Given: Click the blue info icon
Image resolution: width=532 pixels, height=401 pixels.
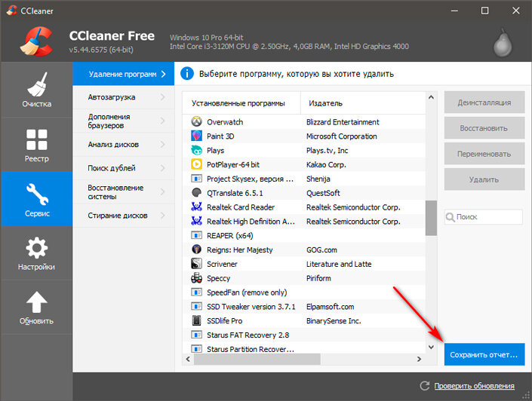Looking at the screenshot, I should (187, 74).
